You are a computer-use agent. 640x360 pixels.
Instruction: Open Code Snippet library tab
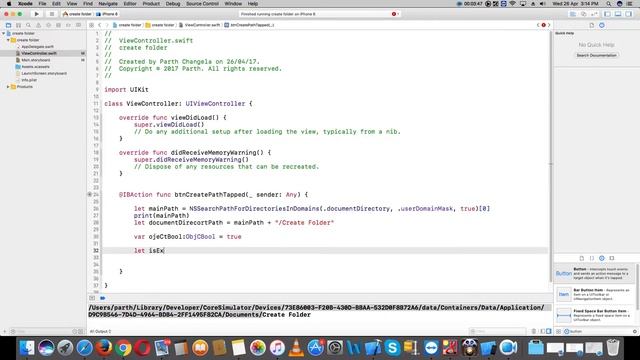point(592,258)
